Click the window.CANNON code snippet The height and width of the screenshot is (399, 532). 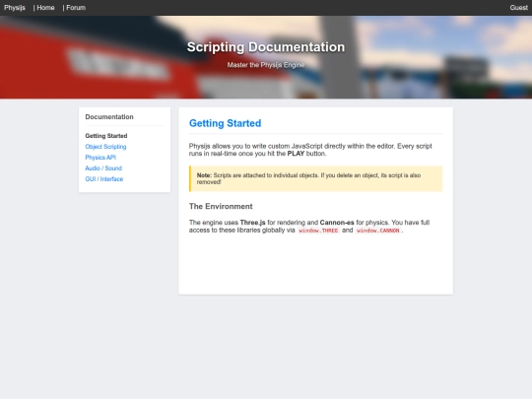378,231
